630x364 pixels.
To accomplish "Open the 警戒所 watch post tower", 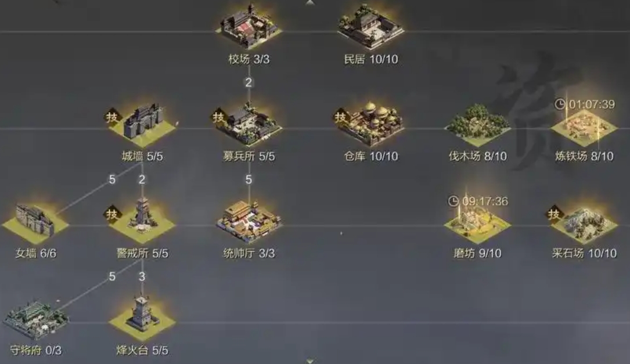I will 142,219.
